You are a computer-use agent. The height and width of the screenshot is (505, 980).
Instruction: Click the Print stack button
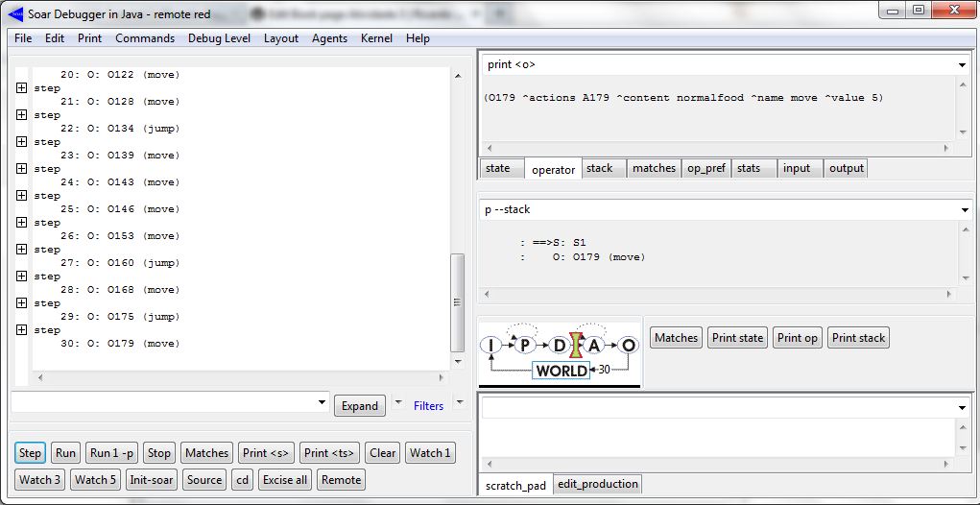pos(858,338)
